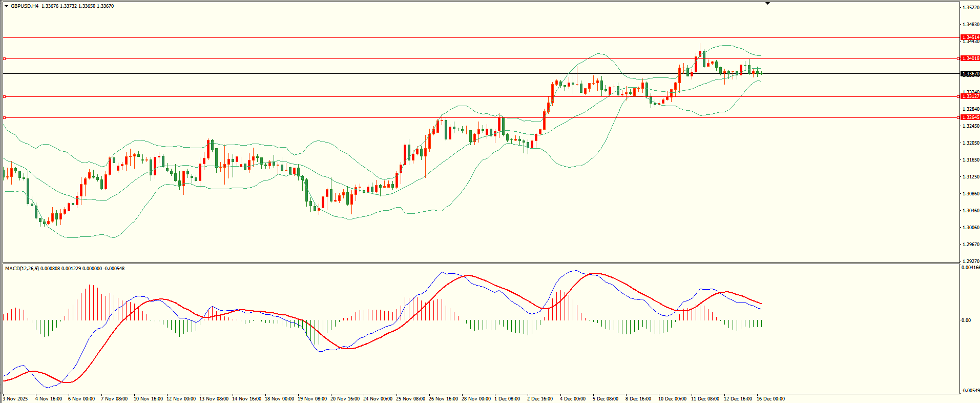Click the chart shift triangle marker at top
The image size is (980, 403).
click(767, 3)
